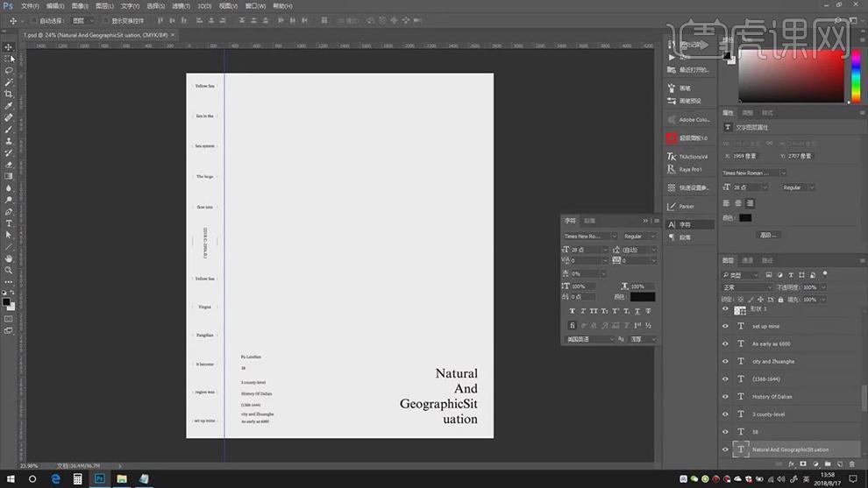Open layer blend mode dropdown
Image resolution: width=868 pixels, height=488 pixels.
747,287
